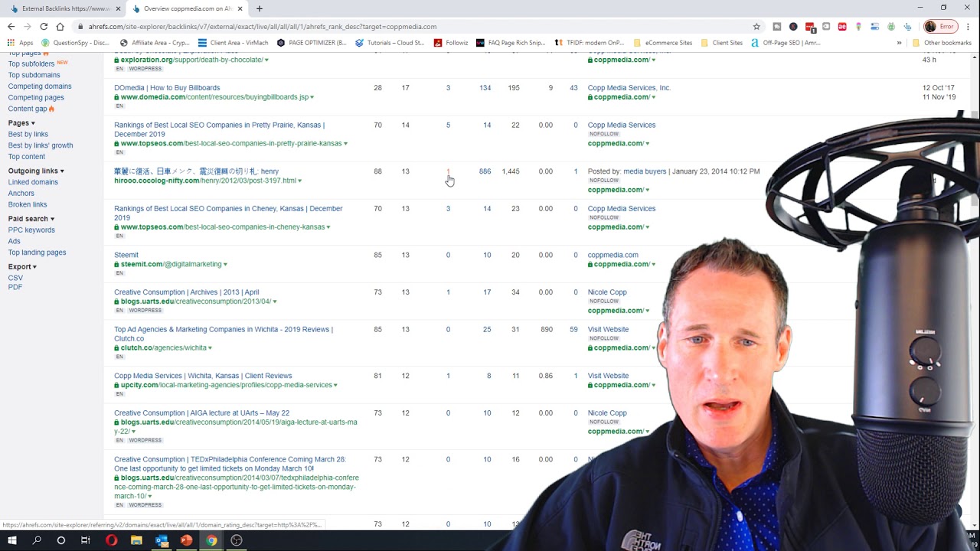Open Linked domains report
This screenshot has height=551, width=980.
pyautogui.click(x=33, y=182)
